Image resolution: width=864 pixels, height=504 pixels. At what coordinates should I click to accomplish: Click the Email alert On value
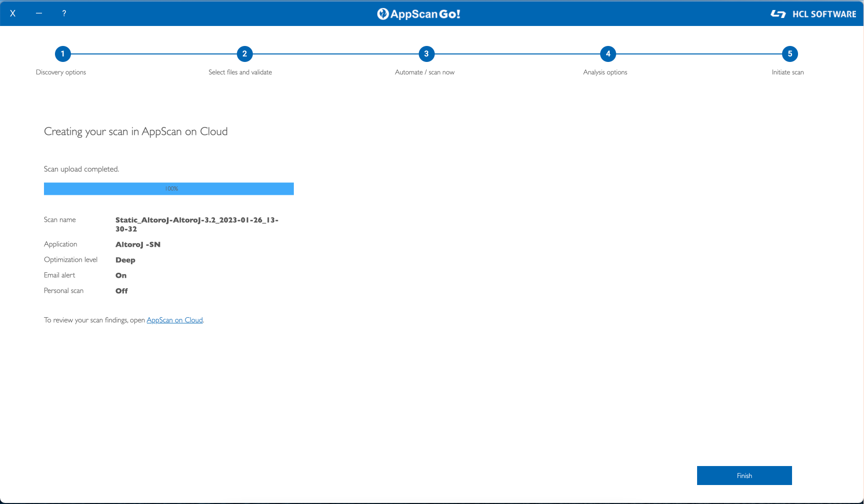(x=121, y=275)
